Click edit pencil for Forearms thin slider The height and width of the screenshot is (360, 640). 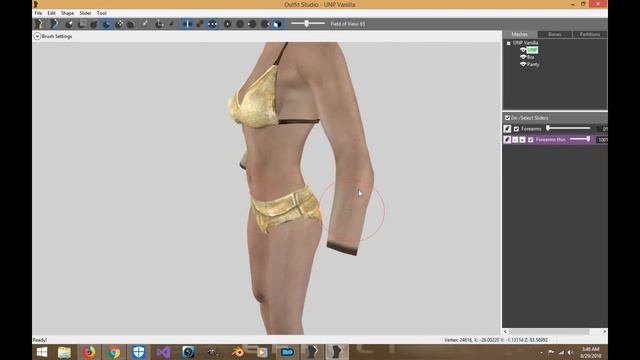(x=507, y=140)
